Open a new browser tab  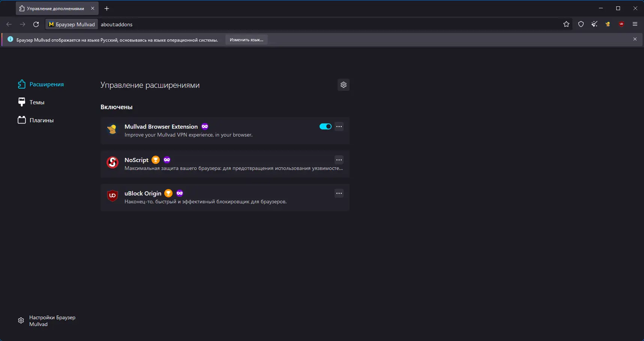point(107,8)
